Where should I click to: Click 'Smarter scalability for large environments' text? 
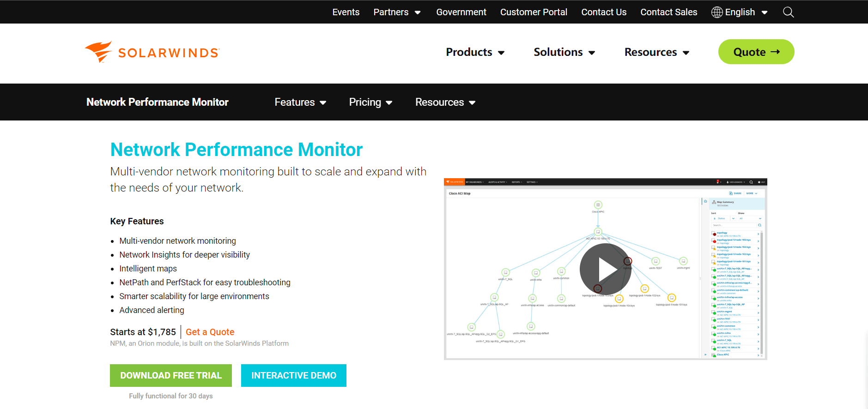point(194,296)
